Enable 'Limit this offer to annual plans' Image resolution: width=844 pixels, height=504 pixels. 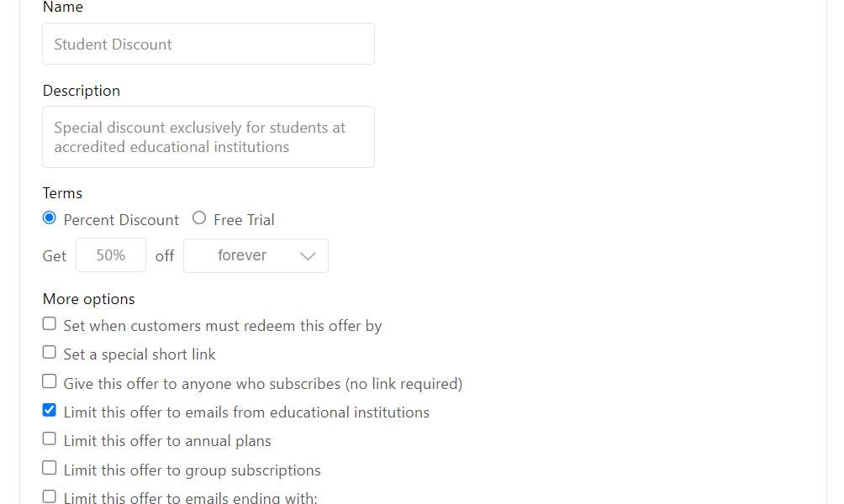point(49,438)
